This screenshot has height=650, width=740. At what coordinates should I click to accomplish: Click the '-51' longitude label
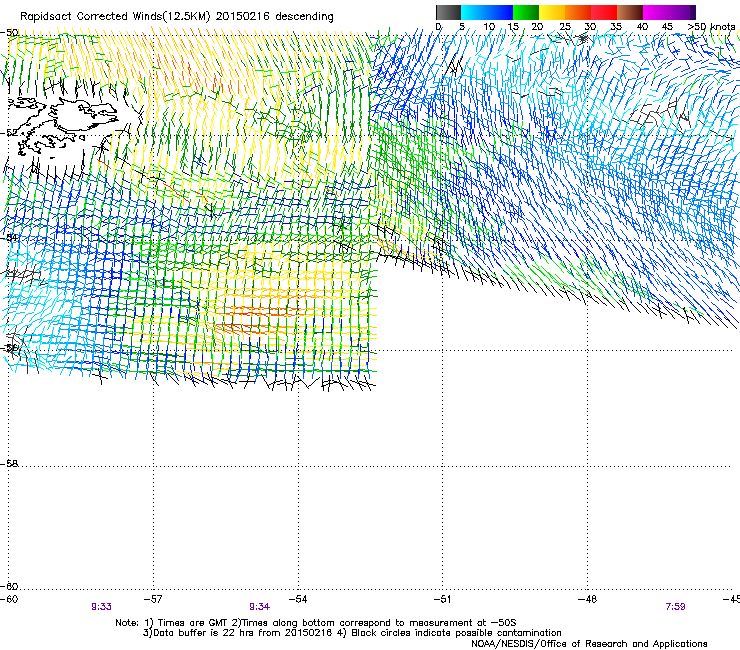[x=442, y=599]
